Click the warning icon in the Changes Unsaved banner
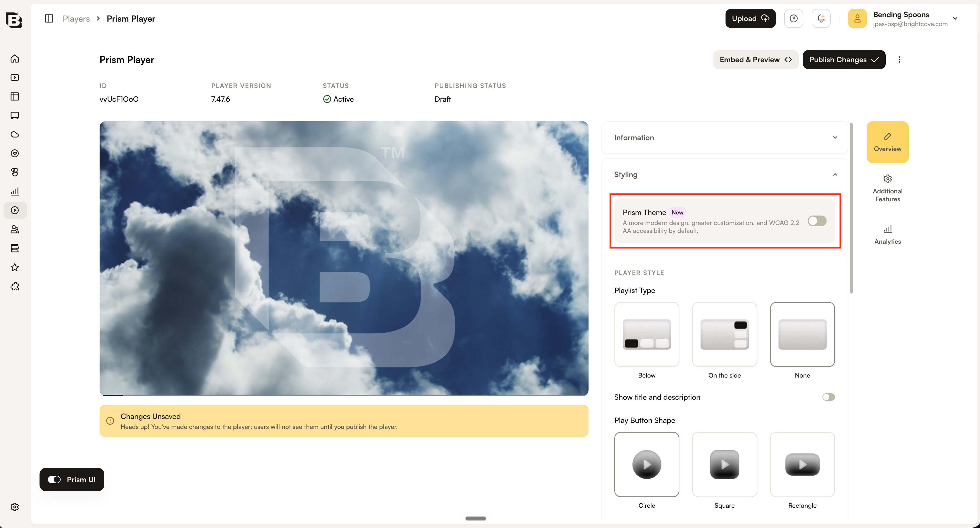 pyautogui.click(x=110, y=421)
